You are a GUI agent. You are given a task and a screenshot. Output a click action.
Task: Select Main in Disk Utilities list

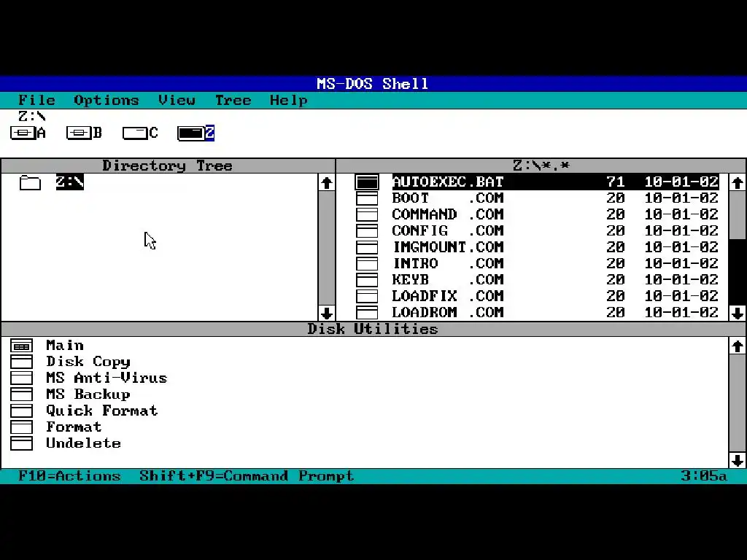pos(65,345)
